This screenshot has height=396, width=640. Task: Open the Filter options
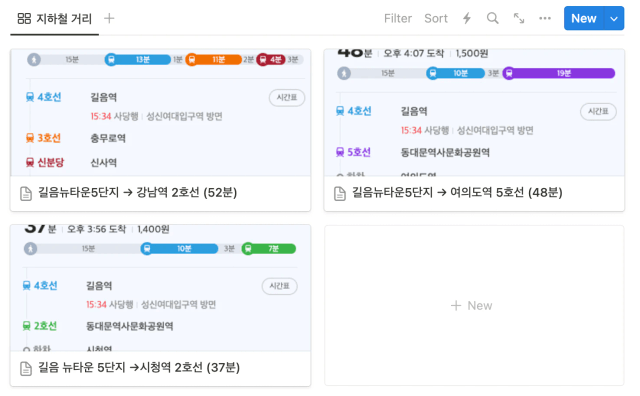tap(398, 18)
